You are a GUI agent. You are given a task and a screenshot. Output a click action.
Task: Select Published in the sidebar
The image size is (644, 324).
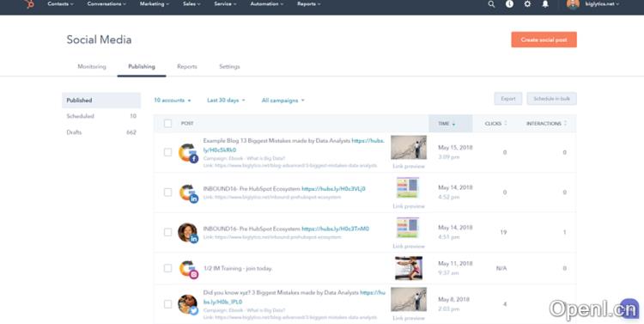(x=101, y=101)
